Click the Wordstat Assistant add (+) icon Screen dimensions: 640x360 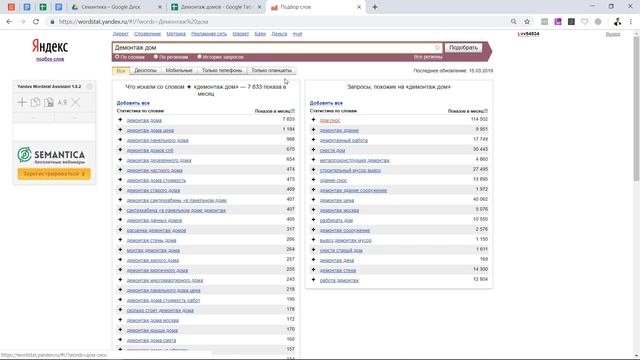[x=22, y=102]
